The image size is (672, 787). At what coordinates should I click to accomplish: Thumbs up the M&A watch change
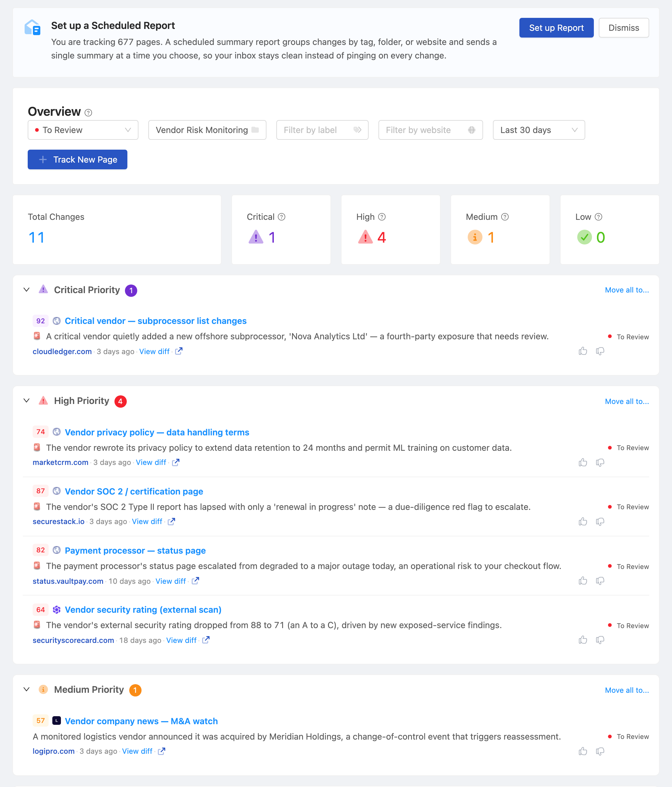(583, 751)
